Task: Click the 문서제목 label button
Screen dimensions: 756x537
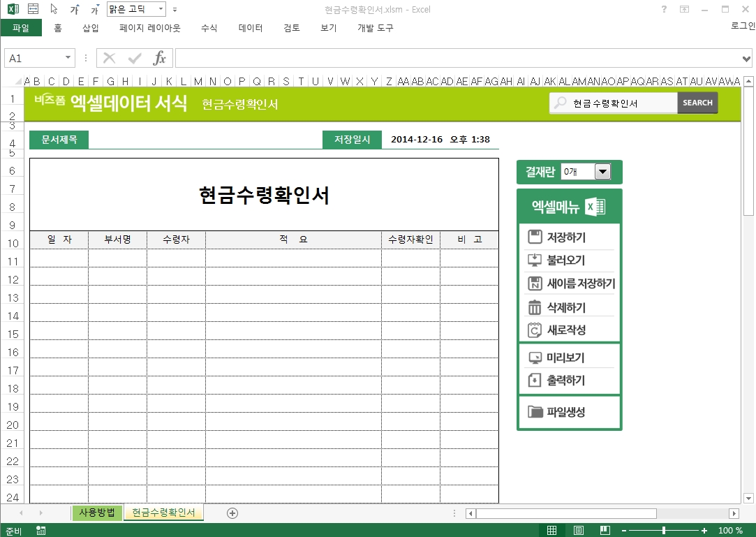Action: (59, 140)
